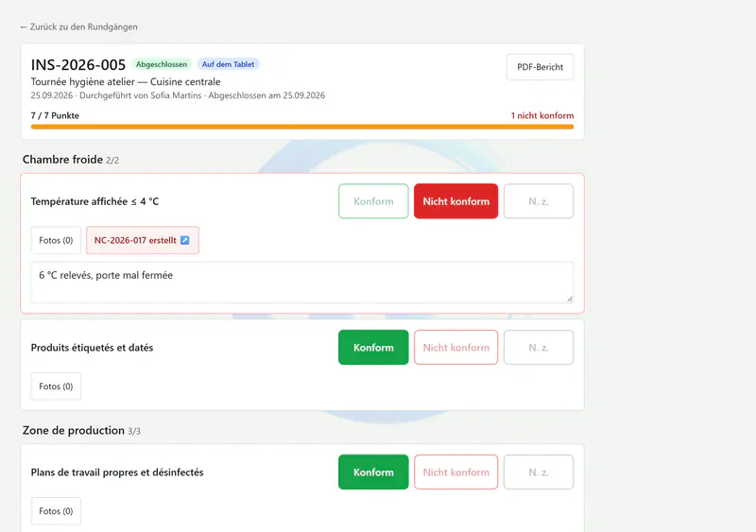The image size is (756, 532).
Task: Mark Produits étiquetés et datés Nicht konform
Action: coord(455,348)
